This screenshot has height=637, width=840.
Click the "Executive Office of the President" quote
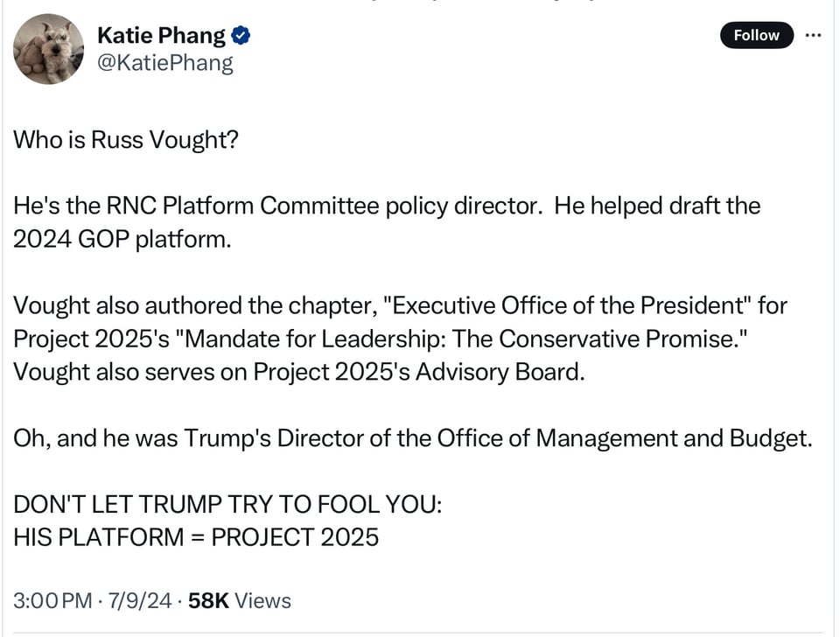pos(568,305)
